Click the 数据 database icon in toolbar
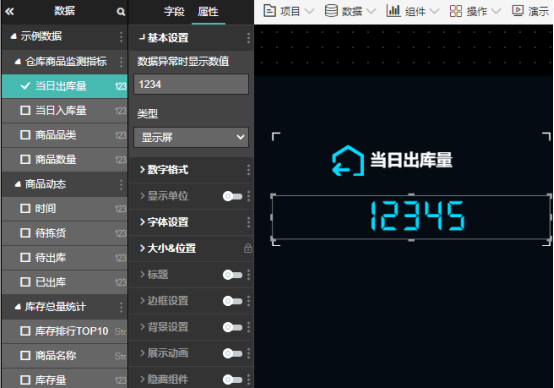This screenshot has width=554, height=388. [x=331, y=11]
